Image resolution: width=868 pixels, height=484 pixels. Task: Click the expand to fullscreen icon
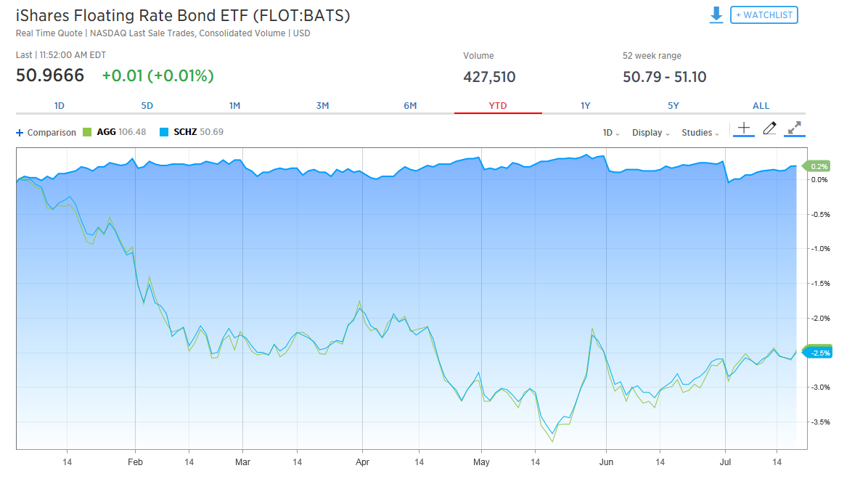pyautogui.click(x=794, y=128)
